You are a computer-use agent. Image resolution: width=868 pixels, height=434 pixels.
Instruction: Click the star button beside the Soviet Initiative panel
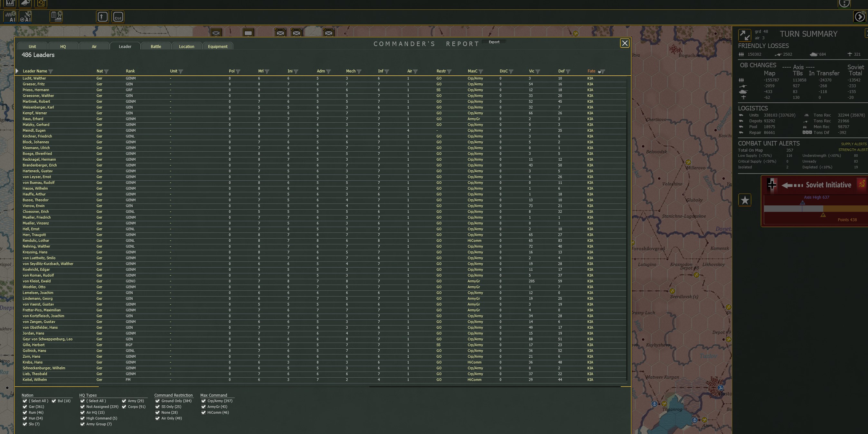(745, 201)
